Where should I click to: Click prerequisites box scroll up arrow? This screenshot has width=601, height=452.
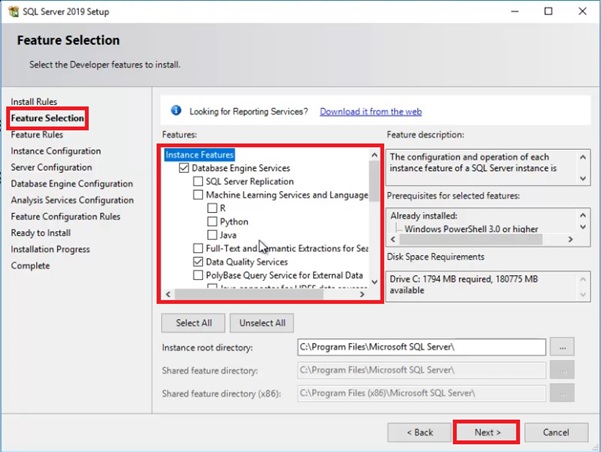pyautogui.click(x=583, y=215)
